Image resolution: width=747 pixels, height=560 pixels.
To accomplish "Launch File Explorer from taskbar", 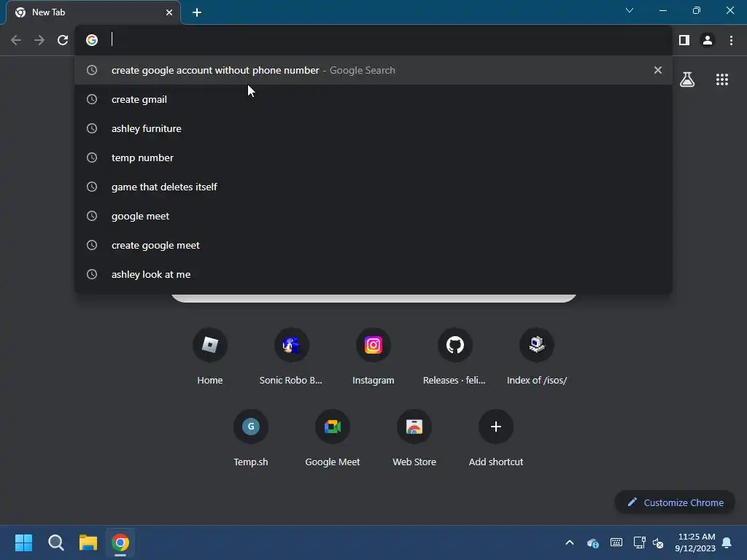I will pos(88,542).
